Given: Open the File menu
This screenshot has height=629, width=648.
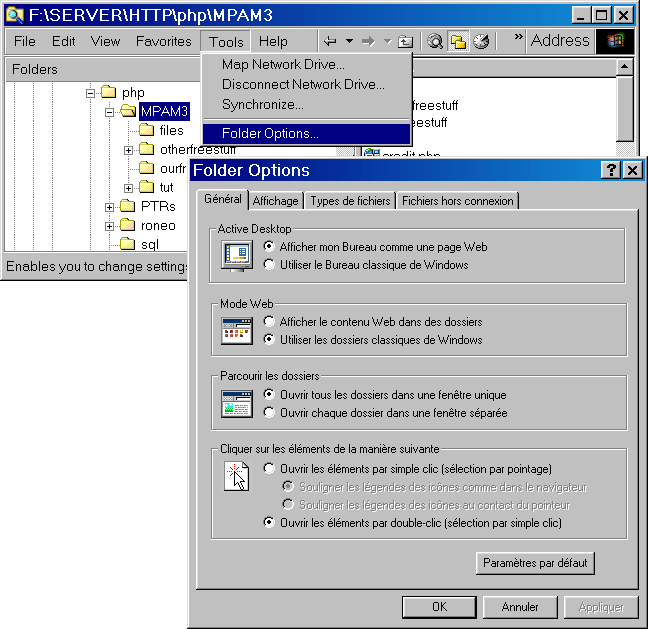Looking at the screenshot, I should pos(24,41).
